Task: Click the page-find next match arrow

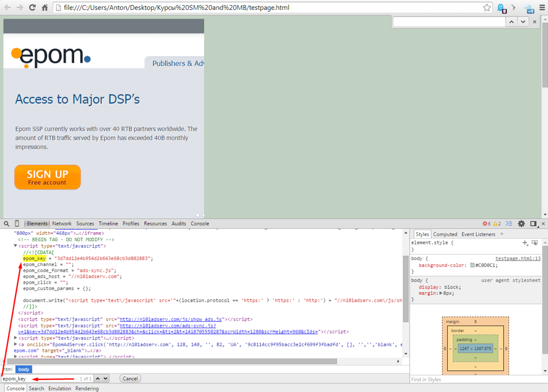Action: [x=523, y=22]
